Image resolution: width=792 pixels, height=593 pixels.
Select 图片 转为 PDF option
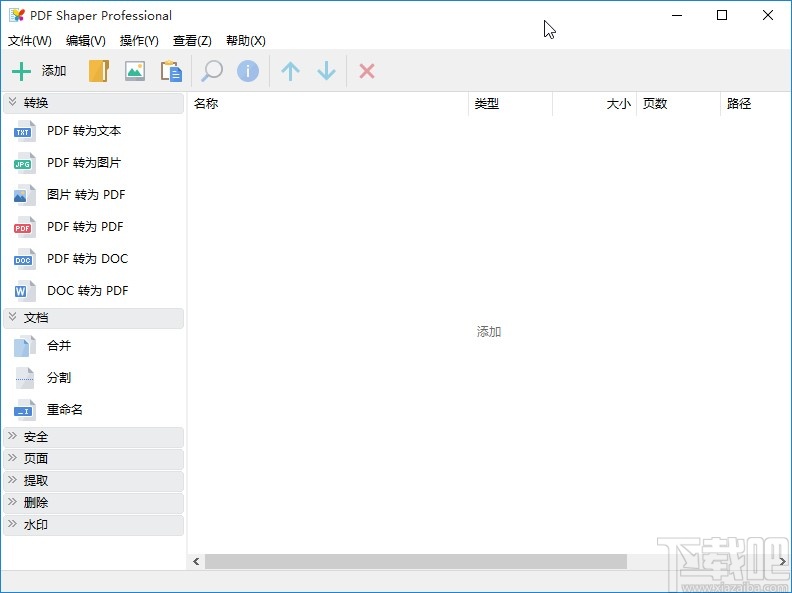pos(86,195)
